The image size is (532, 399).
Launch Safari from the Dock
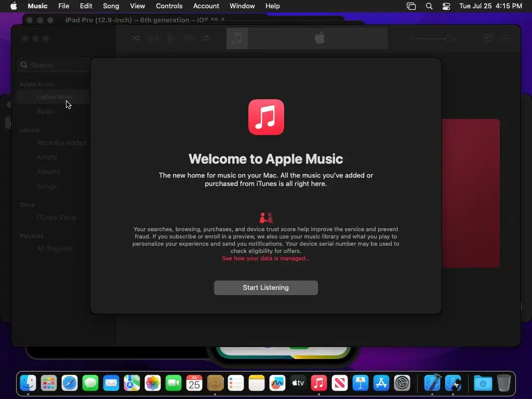70,383
